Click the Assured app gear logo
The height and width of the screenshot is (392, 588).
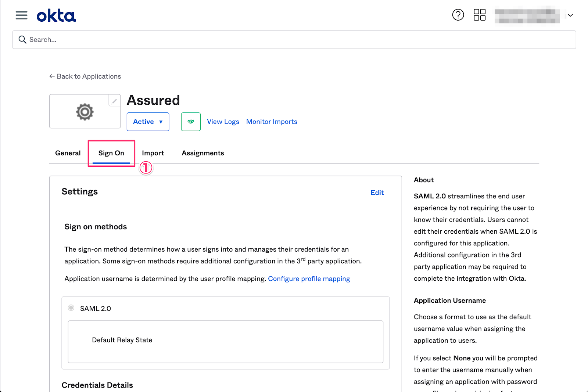pos(85,112)
